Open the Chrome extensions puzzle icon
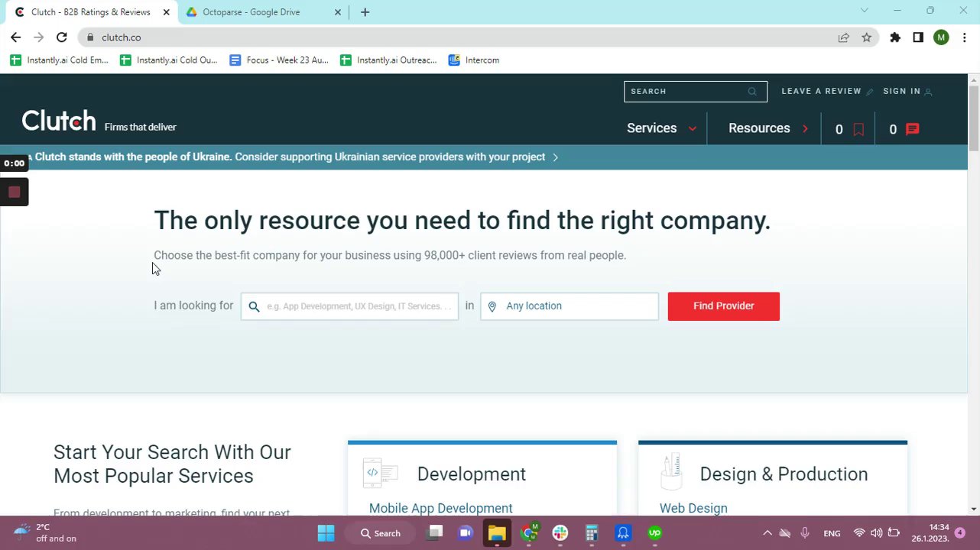The height and width of the screenshot is (550, 980). click(x=895, y=37)
